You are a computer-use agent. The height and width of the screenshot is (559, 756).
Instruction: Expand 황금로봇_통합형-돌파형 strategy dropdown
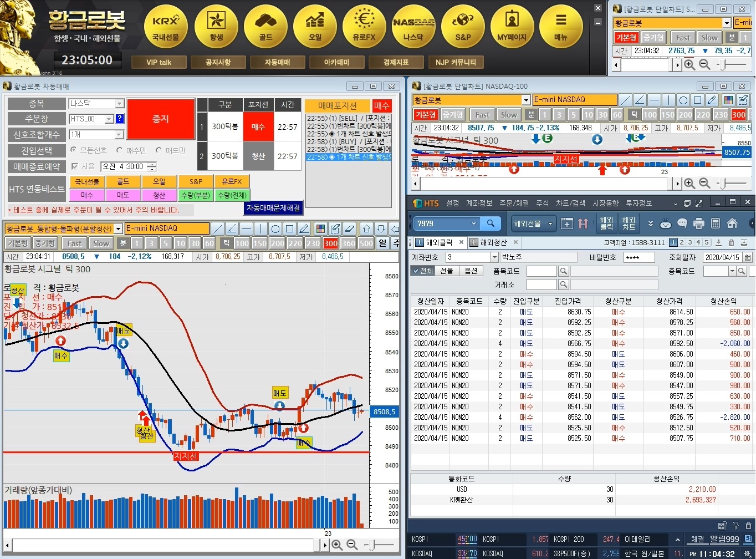click(x=118, y=228)
